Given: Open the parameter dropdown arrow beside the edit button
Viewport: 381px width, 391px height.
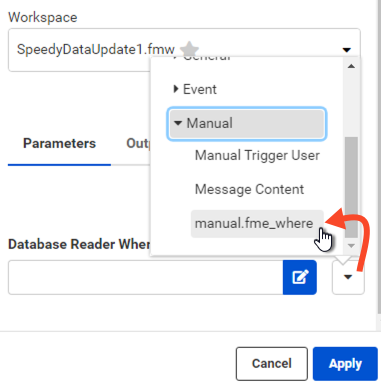Looking at the screenshot, I should (x=348, y=277).
